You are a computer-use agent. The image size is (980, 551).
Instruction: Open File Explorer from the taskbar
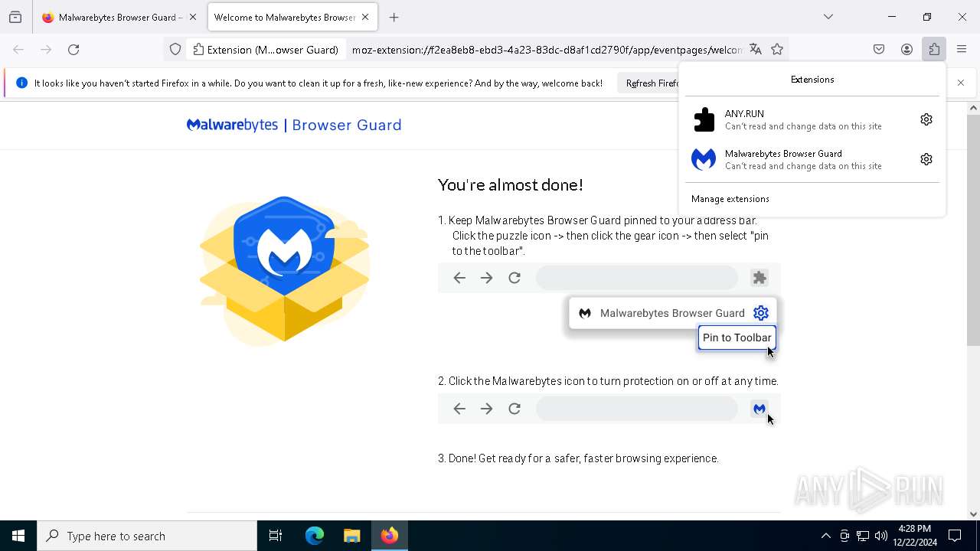pyautogui.click(x=352, y=536)
